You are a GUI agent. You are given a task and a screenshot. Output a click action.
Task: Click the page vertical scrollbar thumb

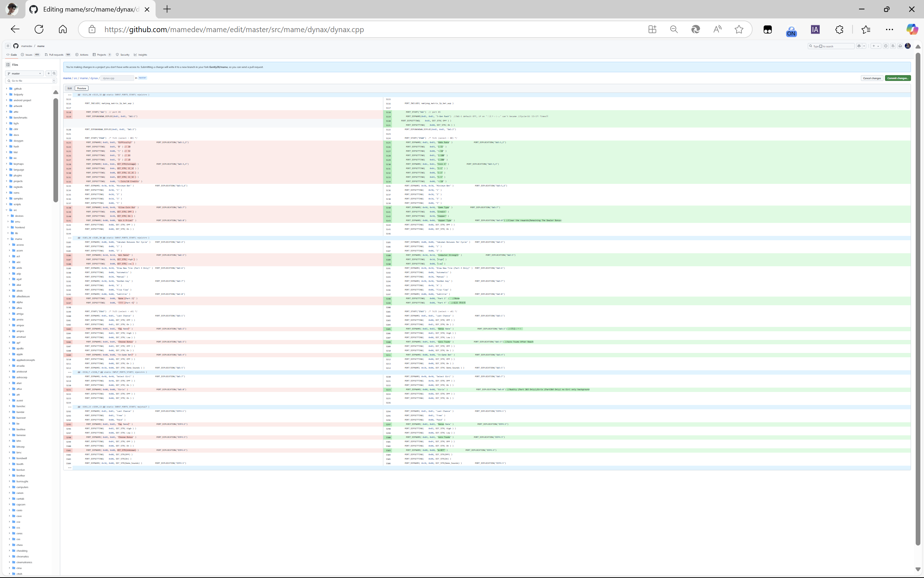click(x=918, y=299)
